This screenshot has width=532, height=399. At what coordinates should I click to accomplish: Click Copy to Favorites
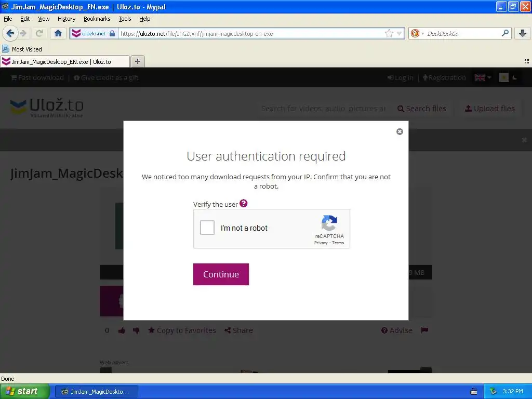(x=182, y=330)
